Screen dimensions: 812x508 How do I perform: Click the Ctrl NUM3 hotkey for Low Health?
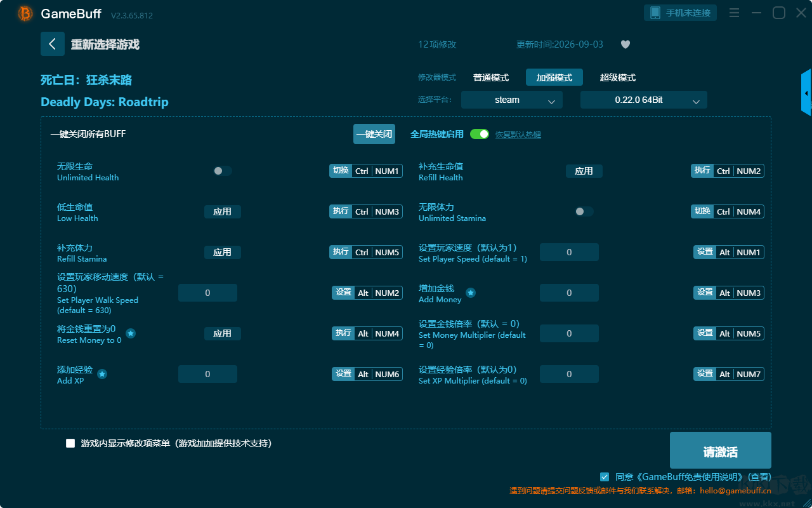click(x=366, y=211)
